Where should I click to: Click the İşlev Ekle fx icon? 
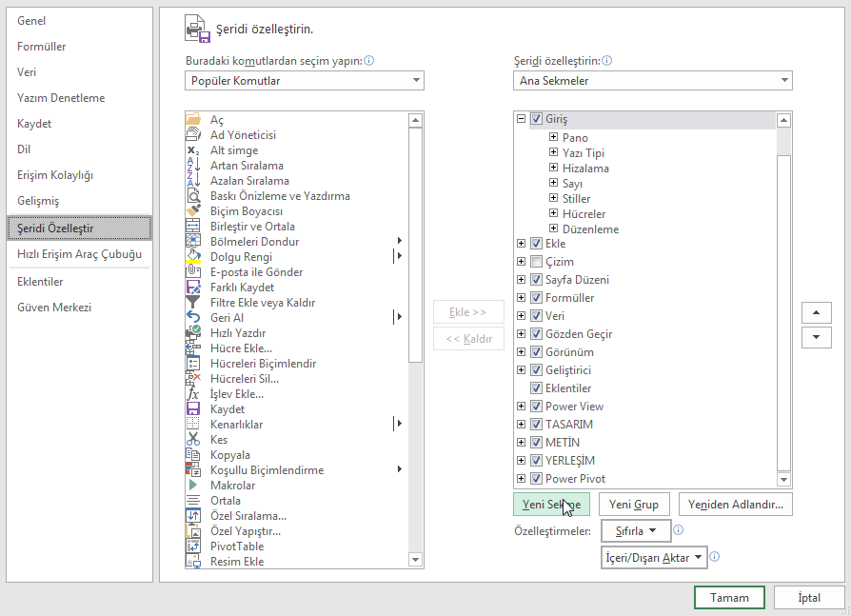coord(193,393)
